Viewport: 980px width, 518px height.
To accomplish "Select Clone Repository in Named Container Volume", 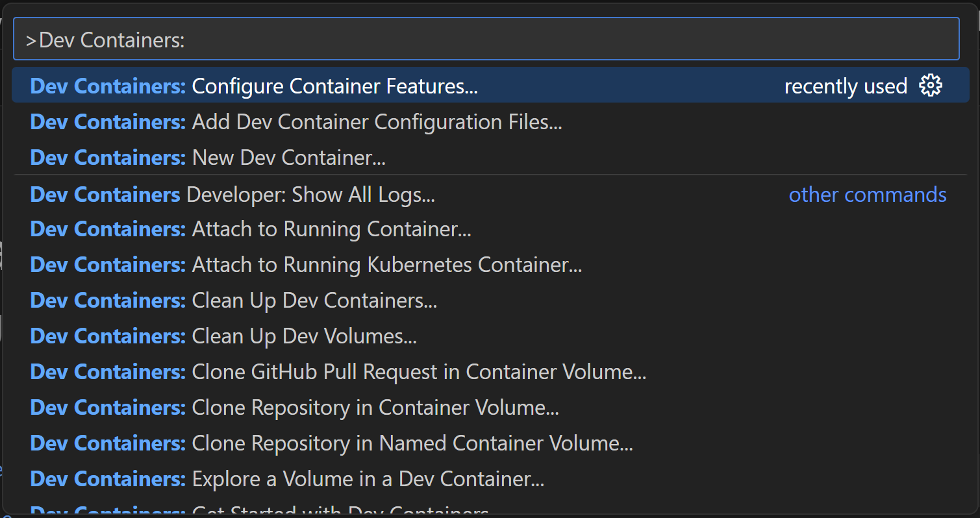I will click(x=490, y=443).
